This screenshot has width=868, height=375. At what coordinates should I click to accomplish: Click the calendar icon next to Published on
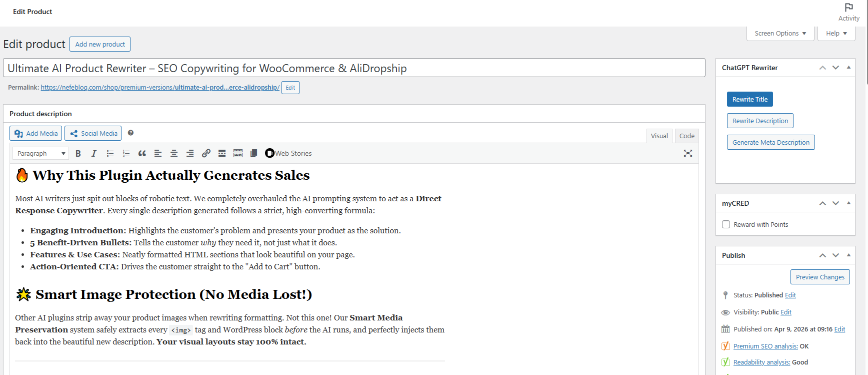[x=725, y=329]
